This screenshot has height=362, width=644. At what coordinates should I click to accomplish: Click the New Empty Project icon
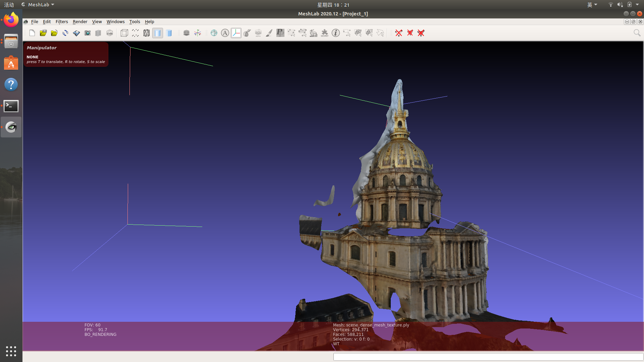(32, 33)
